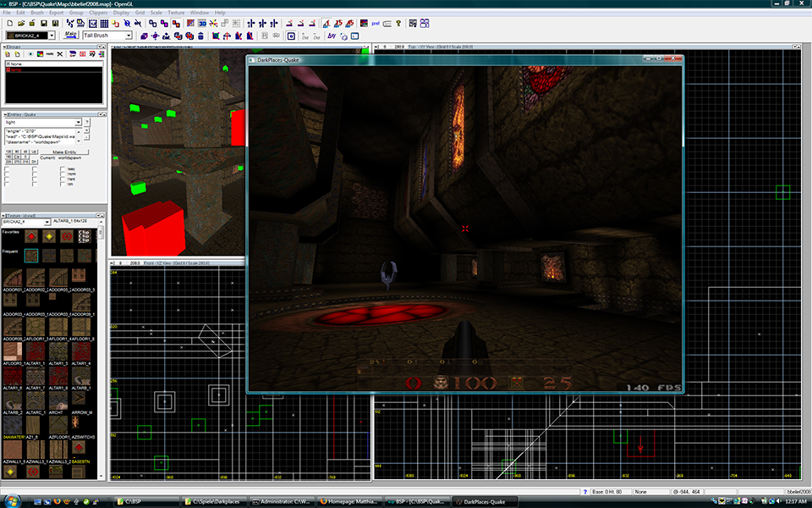Click the eye icon in Groups panel

tap(29, 54)
